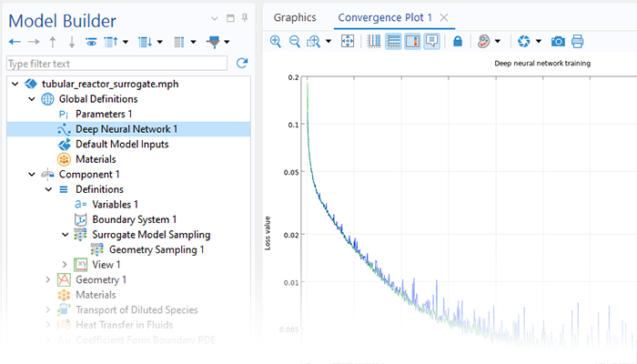Take an image snapshot with camera icon
Image resolution: width=637 pixels, height=364 pixels.
[558, 42]
